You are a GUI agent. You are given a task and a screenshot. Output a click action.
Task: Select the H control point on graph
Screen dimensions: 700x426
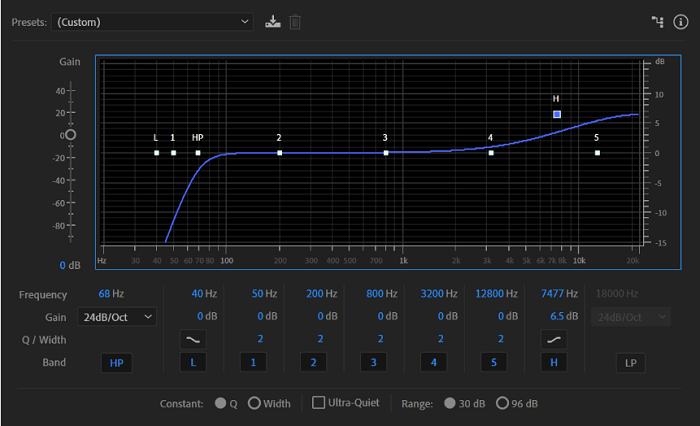(x=557, y=115)
